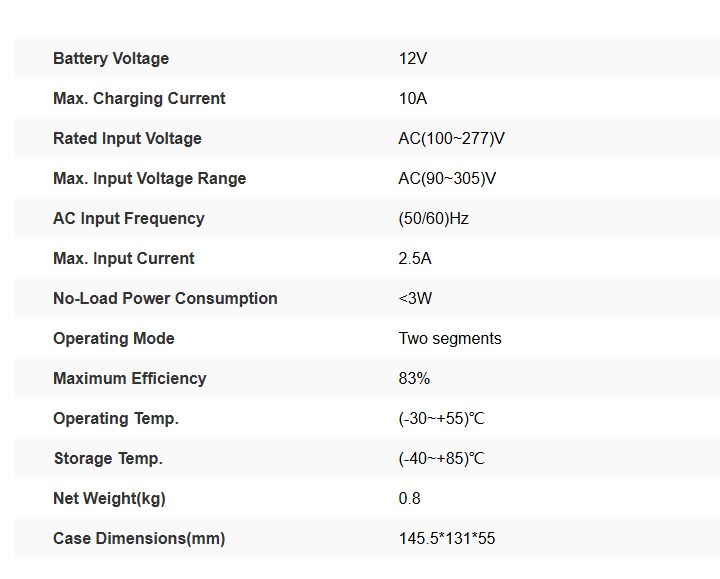
Task: Click the Rated Input Voltage label
Action: point(127,139)
